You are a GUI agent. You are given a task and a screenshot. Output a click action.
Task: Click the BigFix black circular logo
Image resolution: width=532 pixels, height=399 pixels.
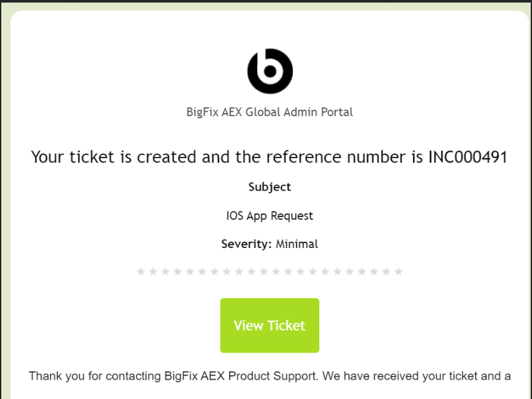270,71
